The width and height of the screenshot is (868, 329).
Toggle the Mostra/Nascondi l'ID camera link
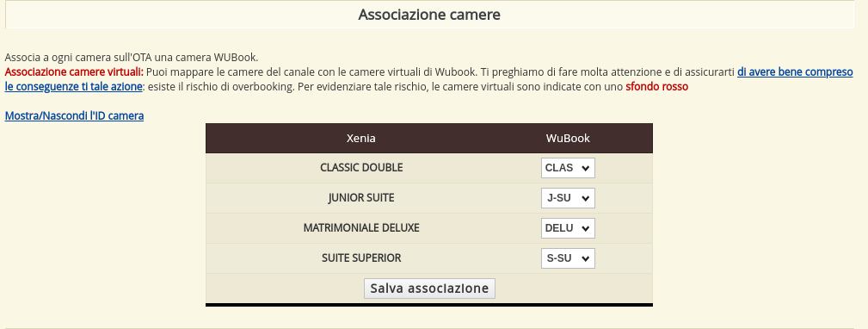(74, 115)
